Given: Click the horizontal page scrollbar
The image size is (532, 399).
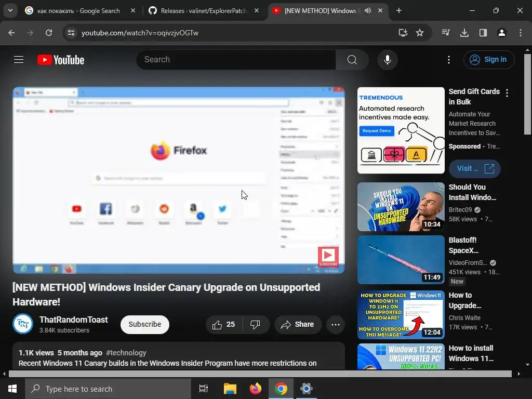Looking at the screenshot, I should click(x=260, y=374).
